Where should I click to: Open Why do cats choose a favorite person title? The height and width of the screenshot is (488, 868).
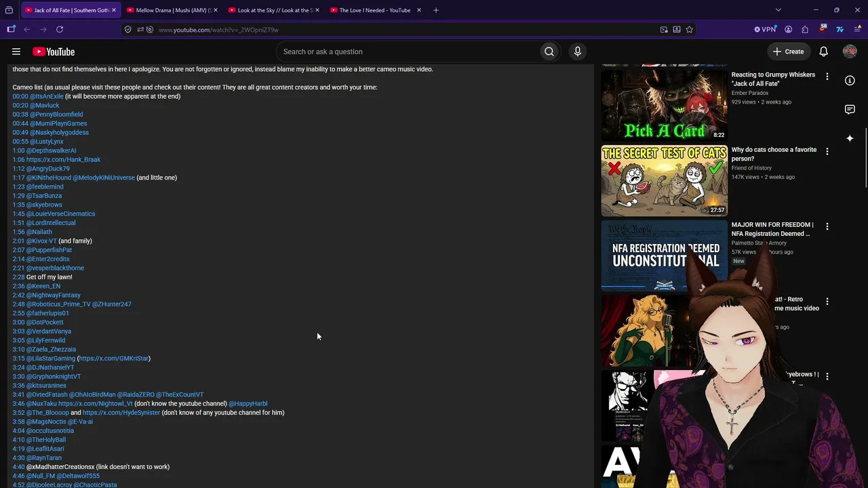click(774, 154)
